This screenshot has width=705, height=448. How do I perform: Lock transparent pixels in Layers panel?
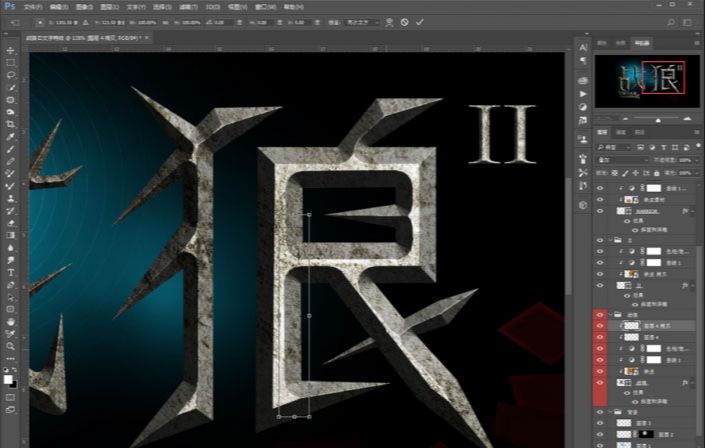point(614,173)
